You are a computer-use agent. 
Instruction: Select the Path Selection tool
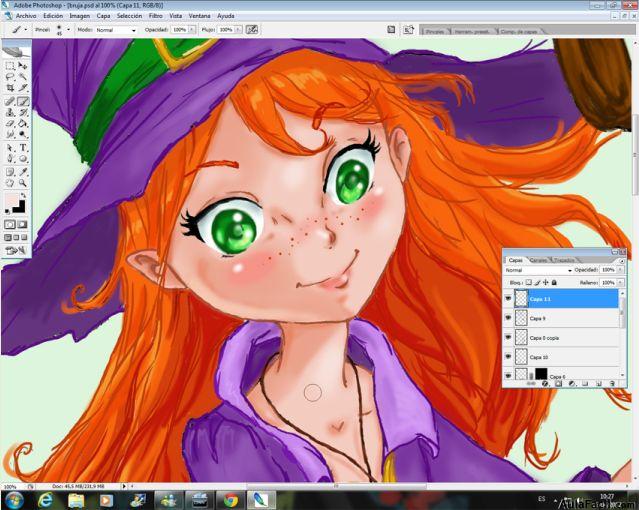click(10, 148)
